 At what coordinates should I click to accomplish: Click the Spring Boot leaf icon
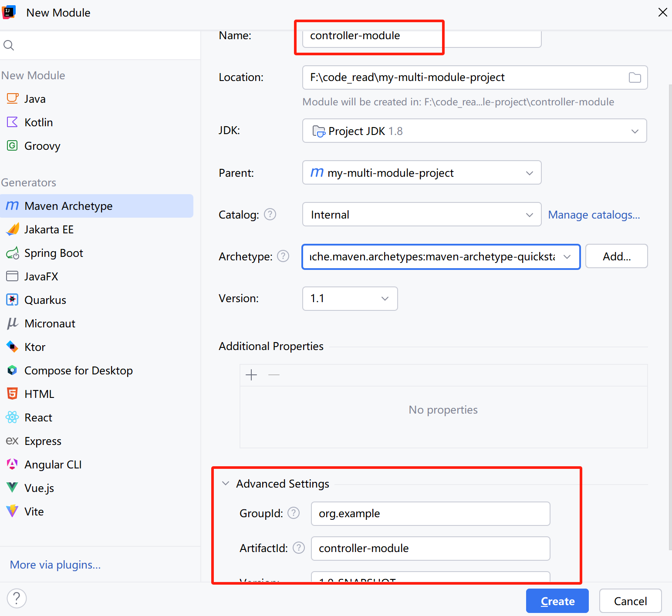pos(13,252)
